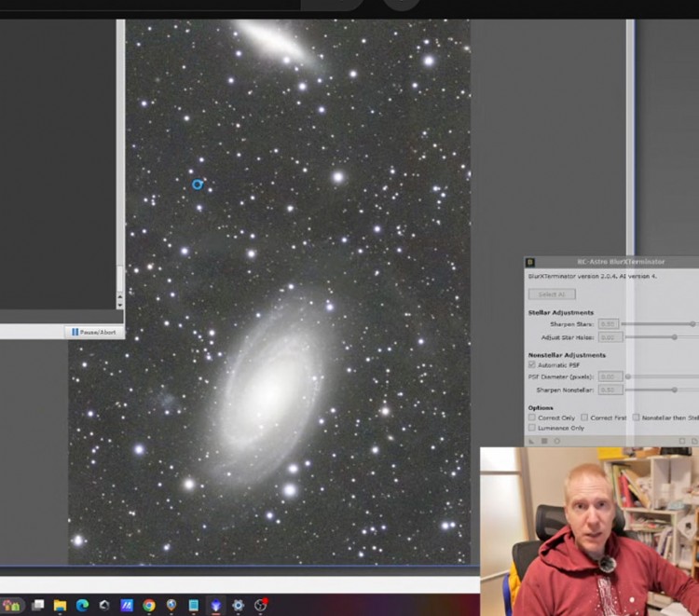Viewport: 699px width, 616px height.
Task: Enable the Correct Only option
Action: (532, 418)
